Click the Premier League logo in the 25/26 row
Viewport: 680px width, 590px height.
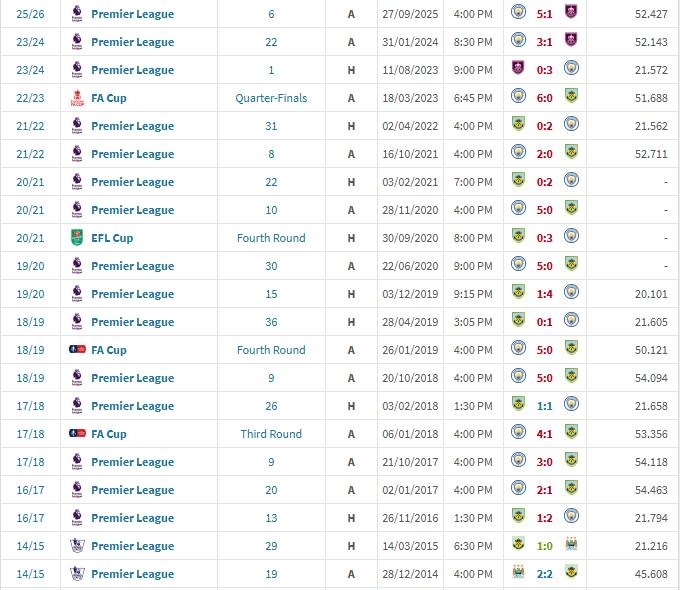point(77,14)
